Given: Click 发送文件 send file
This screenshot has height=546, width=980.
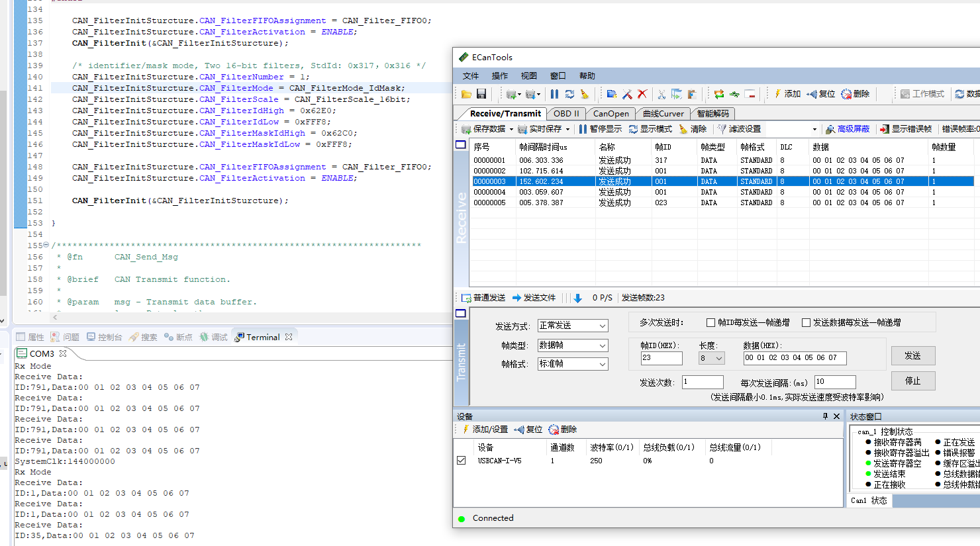Looking at the screenshot, I should pyautogui.click(x=534, y=298).
